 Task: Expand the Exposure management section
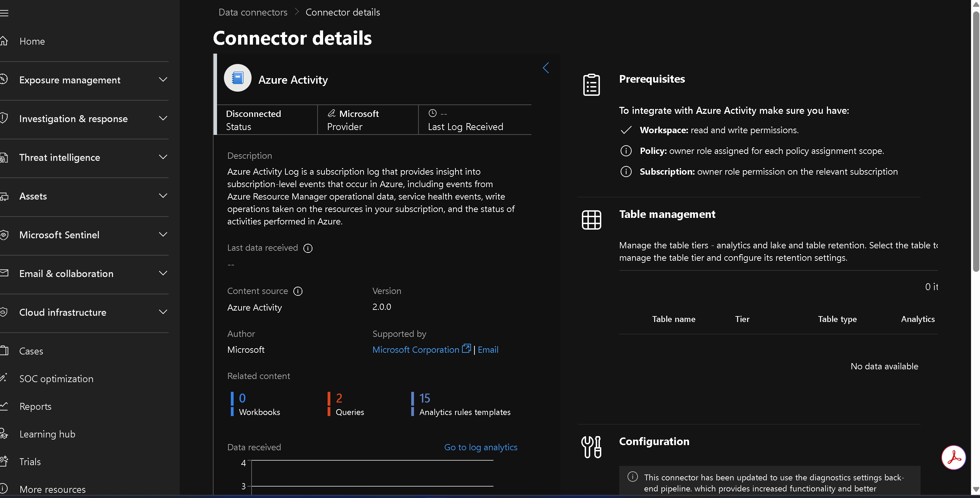[x=163, y=80]
